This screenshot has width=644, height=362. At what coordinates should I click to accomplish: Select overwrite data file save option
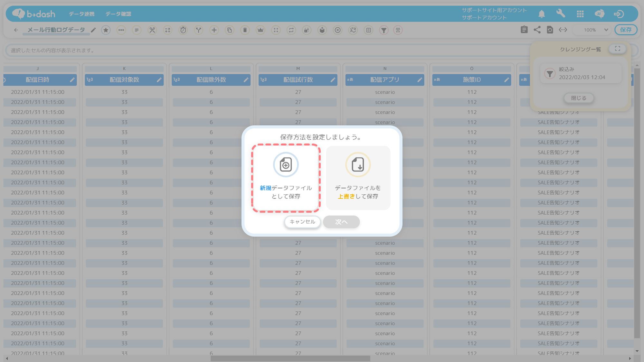pos(358,178)
